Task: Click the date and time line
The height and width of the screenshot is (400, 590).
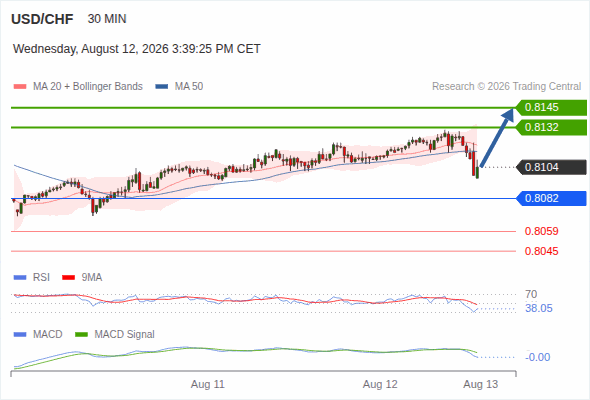Action: [x=137, y=49]
